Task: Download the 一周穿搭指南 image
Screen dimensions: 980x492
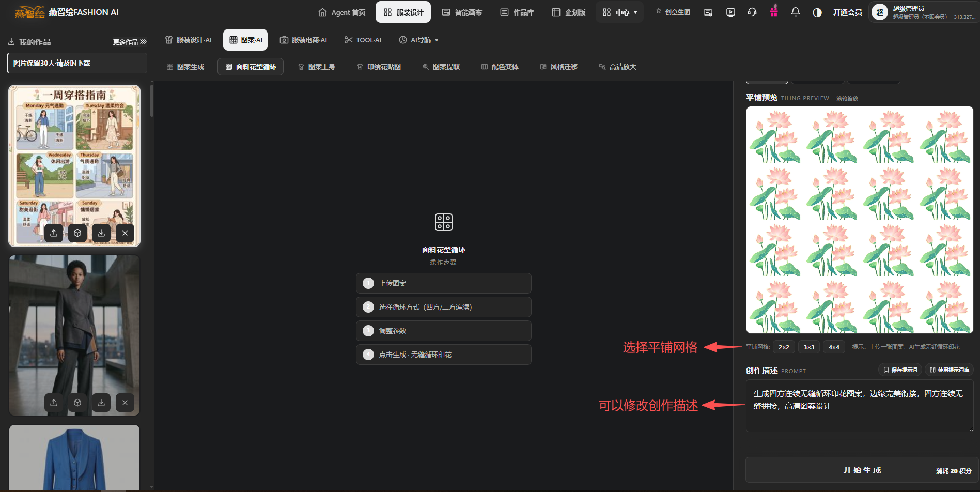Action: point(101,233)
